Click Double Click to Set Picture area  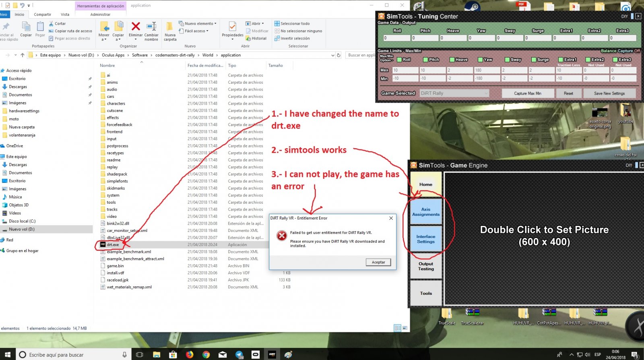pos(544,239)
